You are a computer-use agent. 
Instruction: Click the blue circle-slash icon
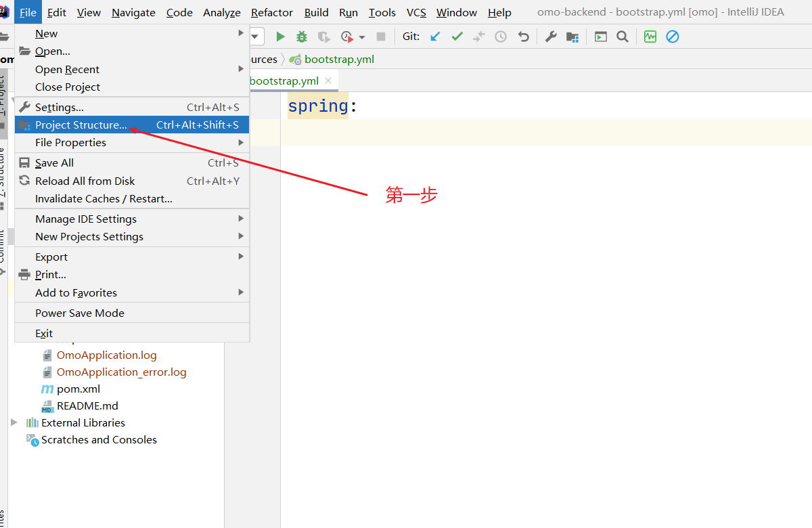[x=672, y=37]
